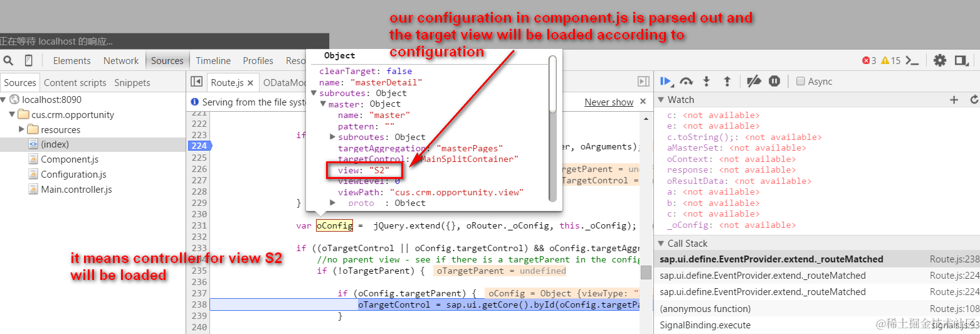The height and width of the screenshot is (334, 980).
Task: Click the resources folder icon
Action: point(34,129)
